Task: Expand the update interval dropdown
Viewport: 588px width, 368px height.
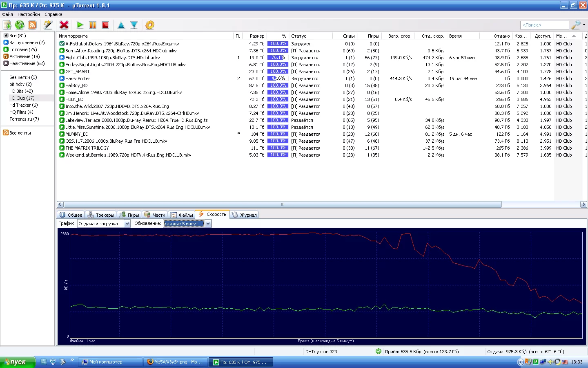Action: click(x=208, y=224)
